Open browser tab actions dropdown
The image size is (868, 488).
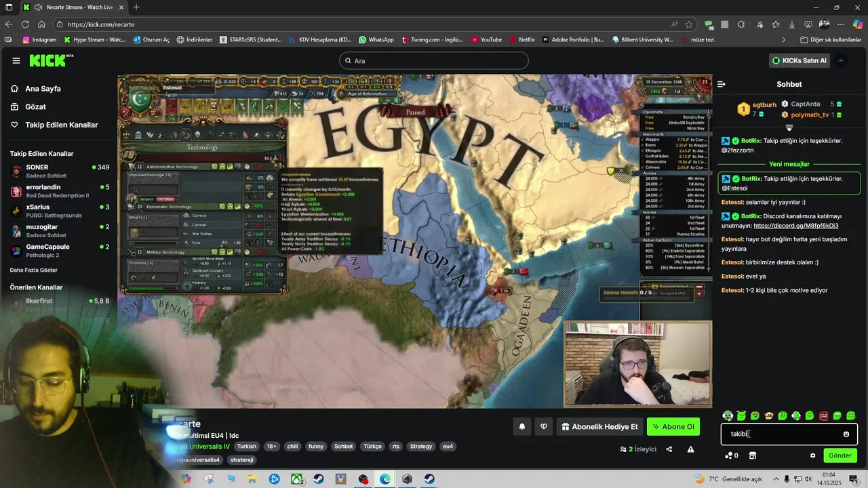coord(10,7)
